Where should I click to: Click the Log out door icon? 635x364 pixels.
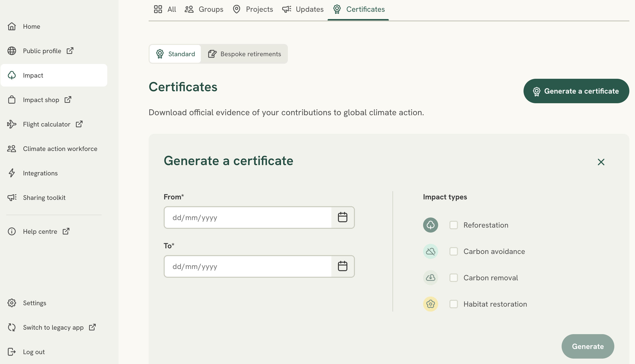pos(12,352)
